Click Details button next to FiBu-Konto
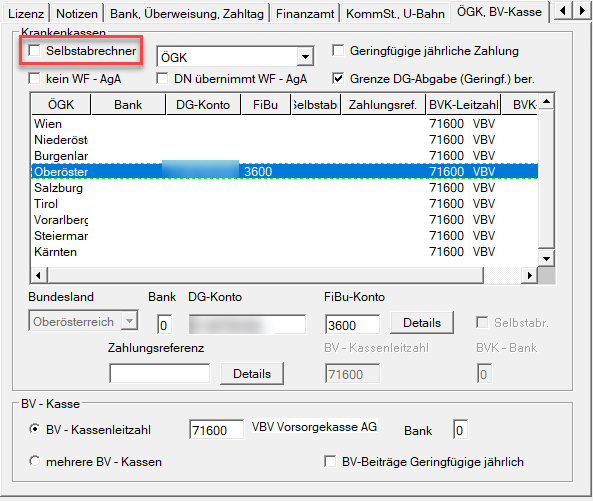 [x=422, y=323]
